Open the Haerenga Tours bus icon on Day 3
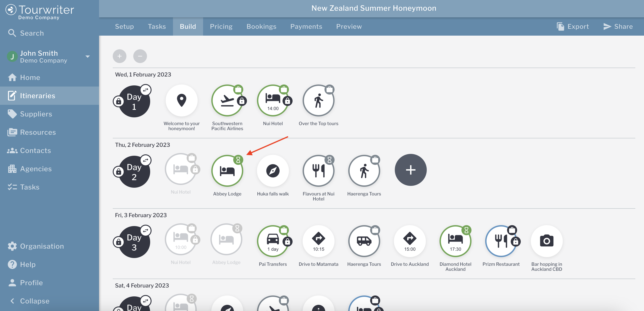644x311 pixels. [364, 241]
